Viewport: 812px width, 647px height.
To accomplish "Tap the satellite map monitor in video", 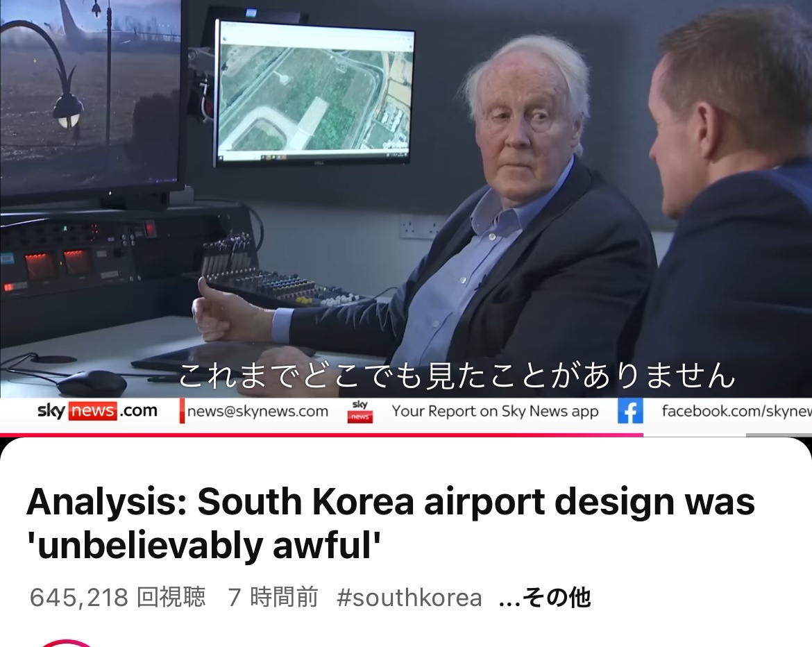I will (314, 94).
